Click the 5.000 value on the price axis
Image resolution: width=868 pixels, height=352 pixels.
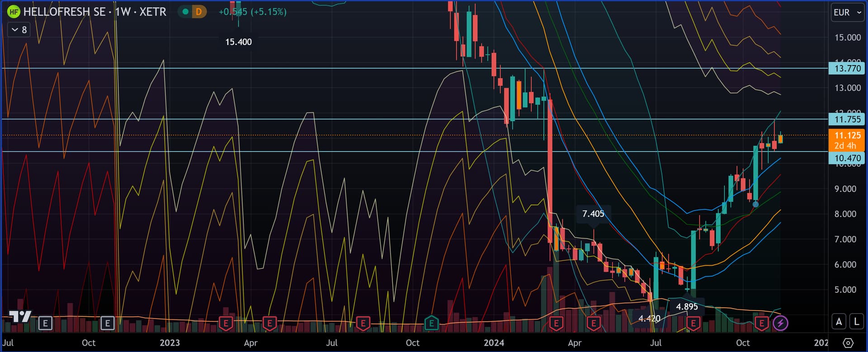(845, 290)
